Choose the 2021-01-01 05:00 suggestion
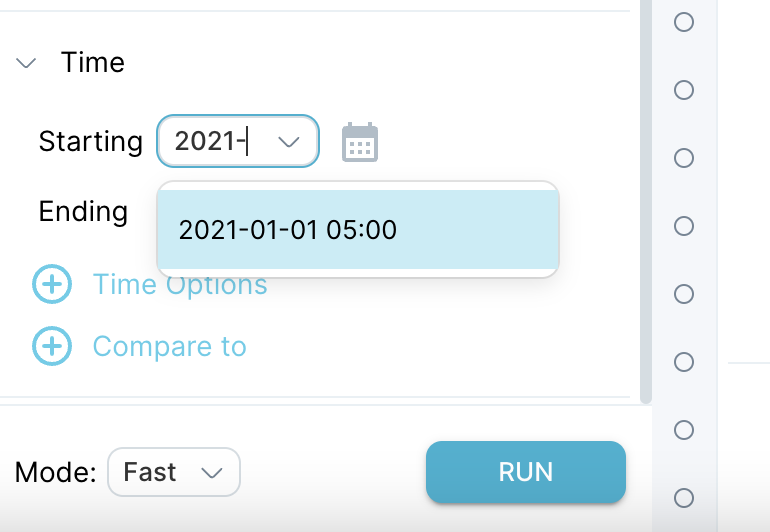This screenshot has height=532, width=770. pyautogui.click(x=358, y=229)
